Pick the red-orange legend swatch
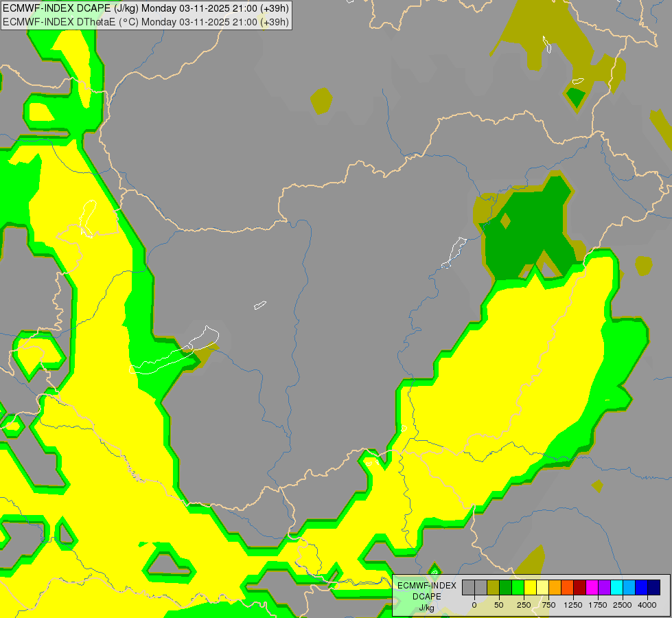 point(568,587)
